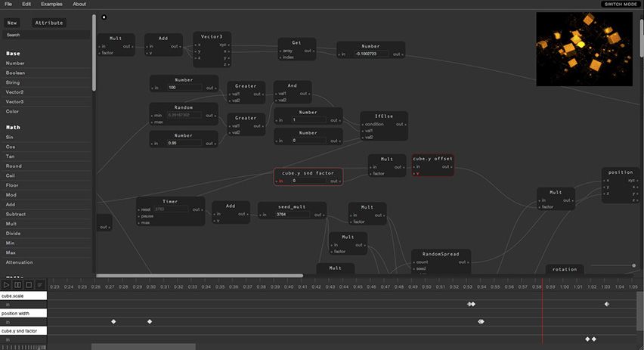Add a Cos math node

pyautogui.click(x=46, y=147)
